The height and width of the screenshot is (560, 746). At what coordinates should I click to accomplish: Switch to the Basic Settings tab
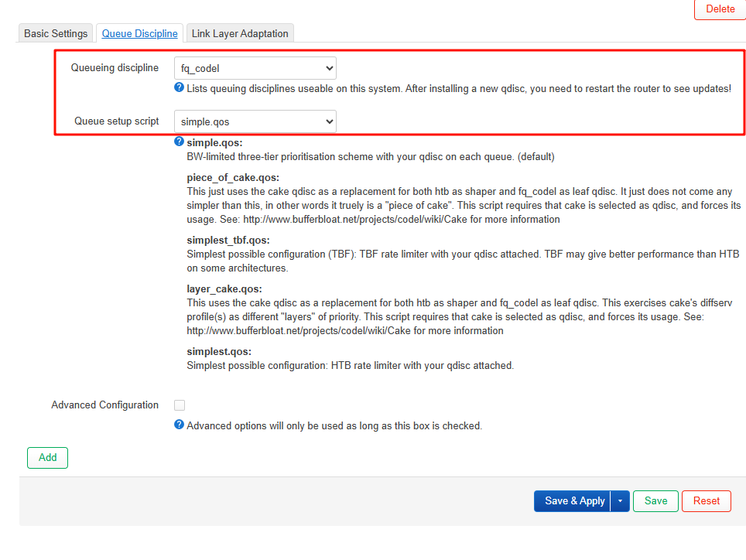56,33
